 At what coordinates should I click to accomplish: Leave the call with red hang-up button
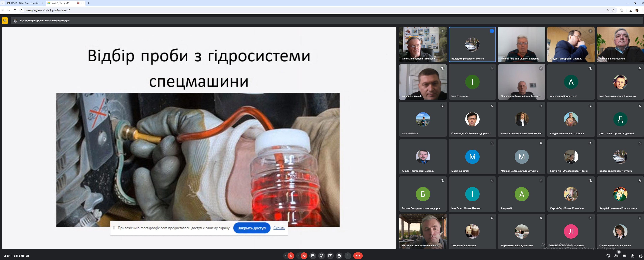click(x=358, y=256)
